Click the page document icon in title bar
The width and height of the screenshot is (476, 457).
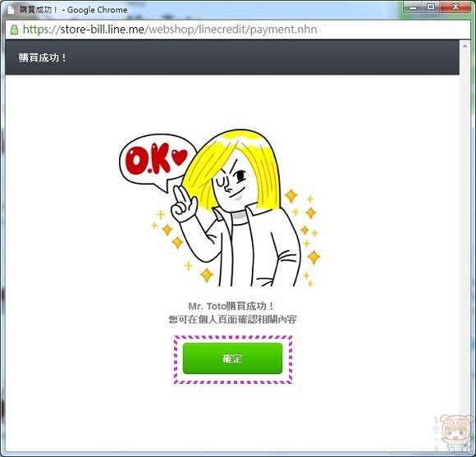(11, 10)
